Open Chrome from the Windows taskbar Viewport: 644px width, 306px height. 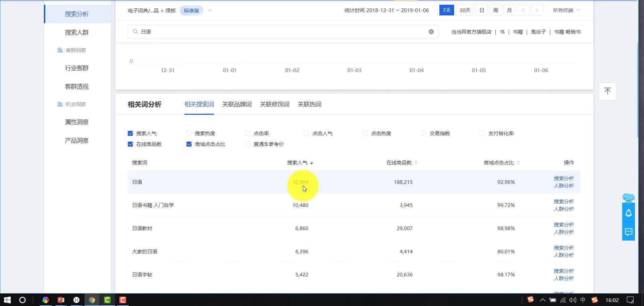(x=92, y=300)
